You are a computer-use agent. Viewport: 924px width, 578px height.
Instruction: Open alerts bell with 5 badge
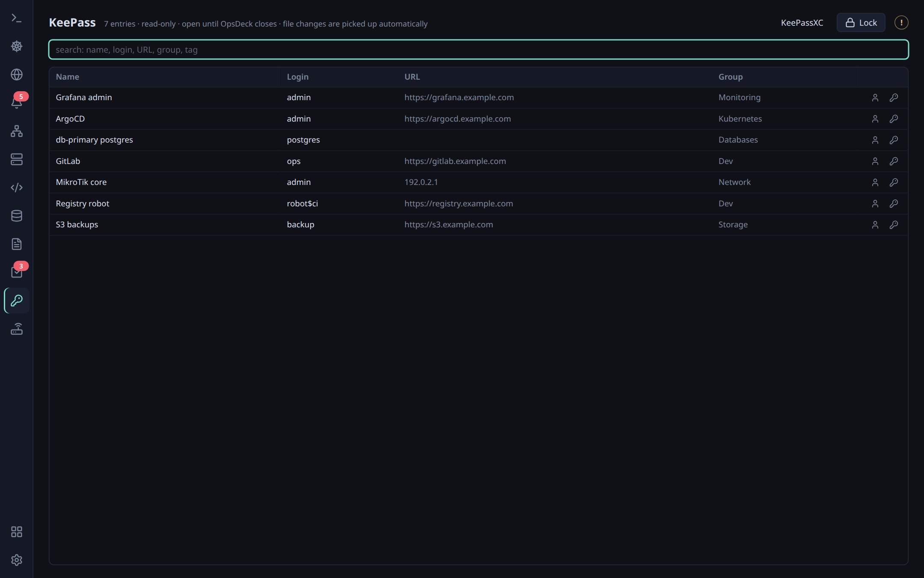(x=16, y=103)
